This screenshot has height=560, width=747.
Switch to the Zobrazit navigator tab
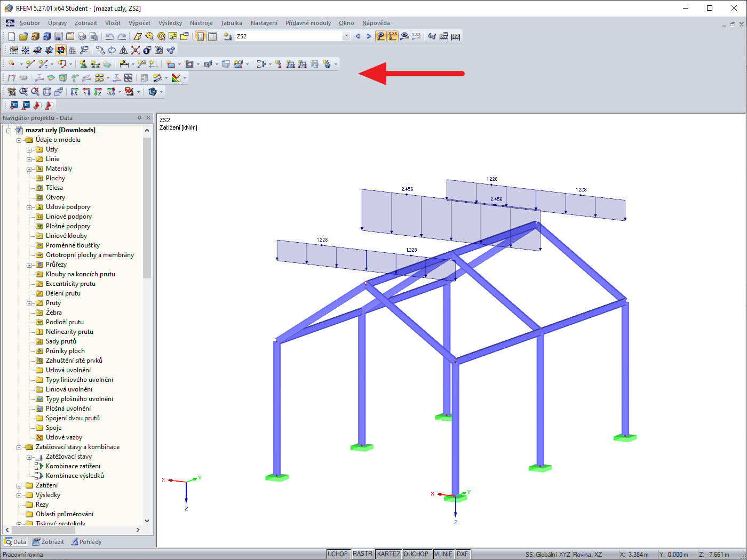[48, 542]
